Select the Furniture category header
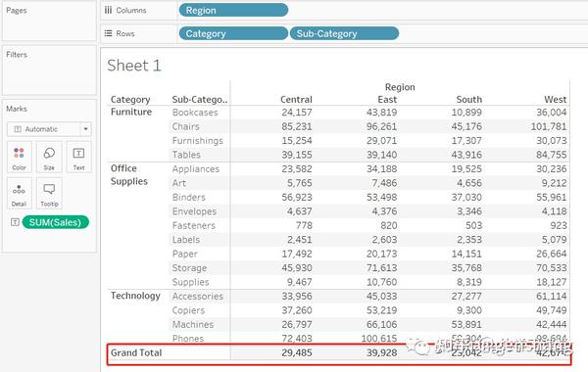 pos(131,112)
